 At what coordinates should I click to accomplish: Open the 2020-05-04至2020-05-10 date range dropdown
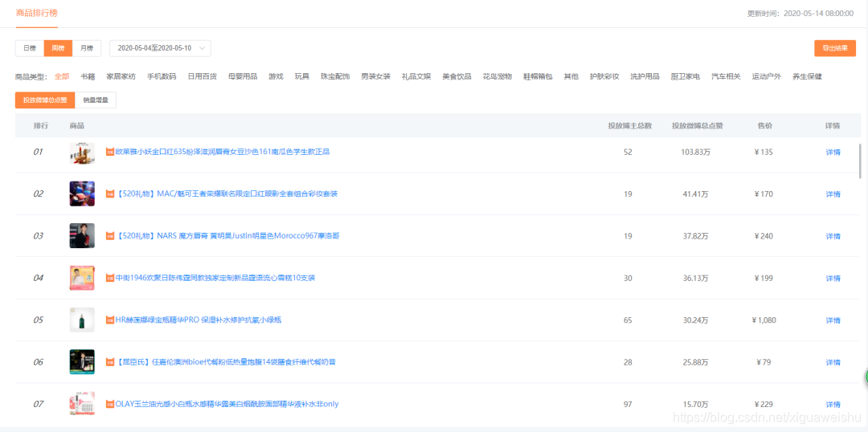pyautogui.click(x=161, y=48)
